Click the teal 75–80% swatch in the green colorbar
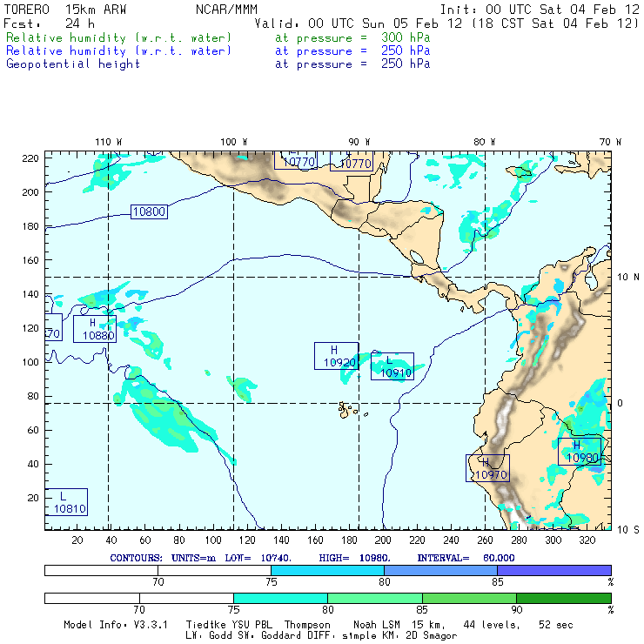The image size is (644, 644). (280, 598)
